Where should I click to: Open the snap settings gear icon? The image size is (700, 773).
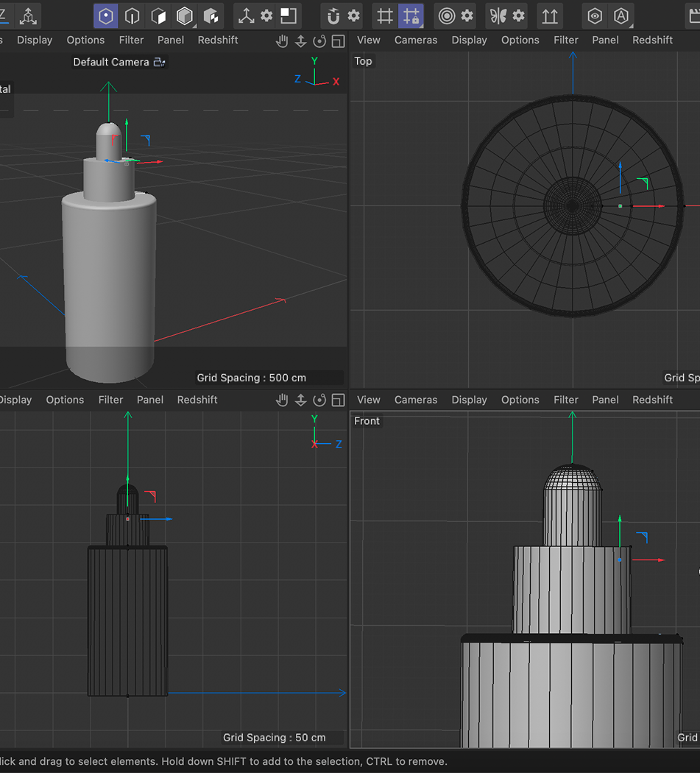(353, 16)
